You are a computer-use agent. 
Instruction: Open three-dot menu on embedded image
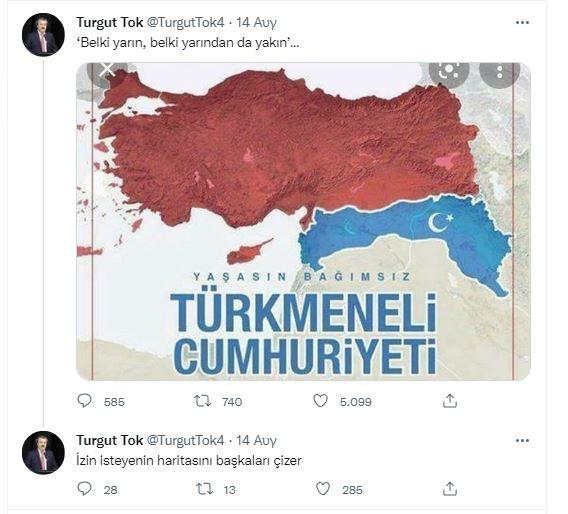pyautogui.click(x=500, y=72)
